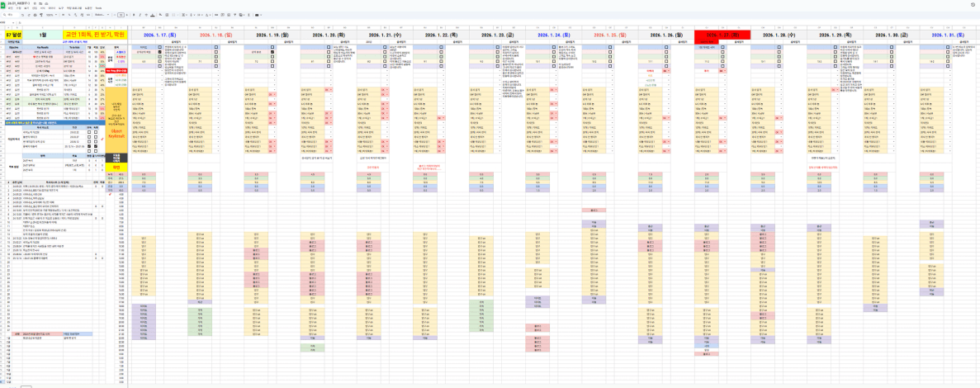Move document using folder icon by title
This screenshot has height=388, width=980.
(x=40, y=4)
